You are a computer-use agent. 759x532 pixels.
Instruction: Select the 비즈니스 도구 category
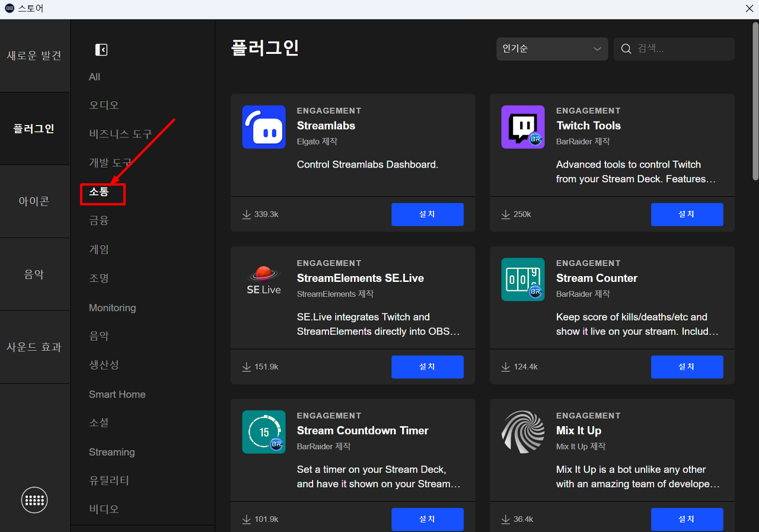pos(120,134)
